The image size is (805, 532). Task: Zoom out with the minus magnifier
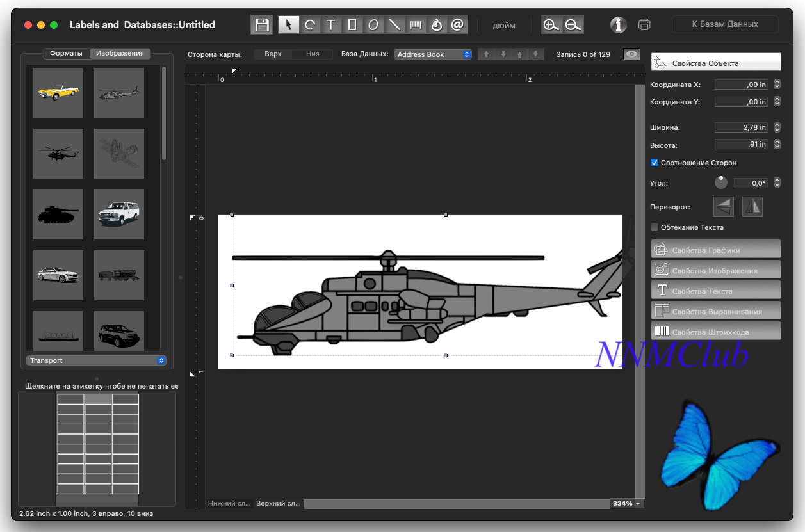click(573, 25)
